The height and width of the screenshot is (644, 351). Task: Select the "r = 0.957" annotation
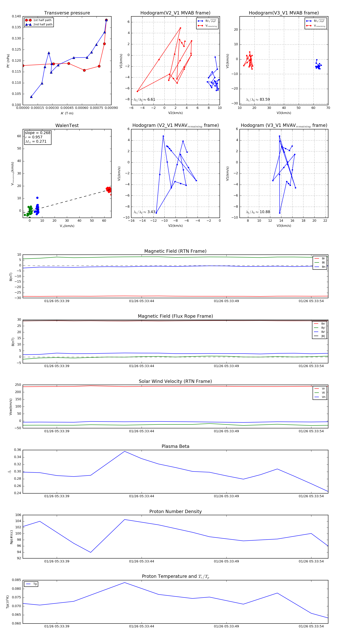34,137
